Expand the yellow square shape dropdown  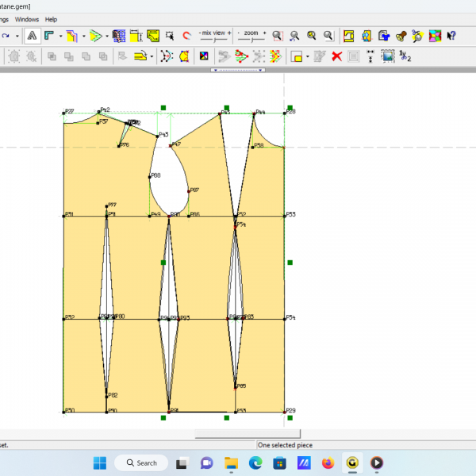tap(306, 56)
